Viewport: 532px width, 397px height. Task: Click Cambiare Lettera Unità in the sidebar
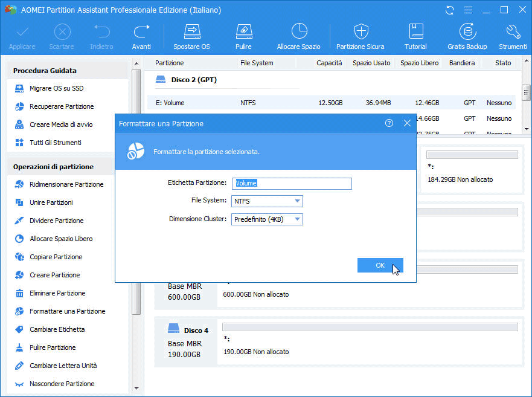click(63, 366)
